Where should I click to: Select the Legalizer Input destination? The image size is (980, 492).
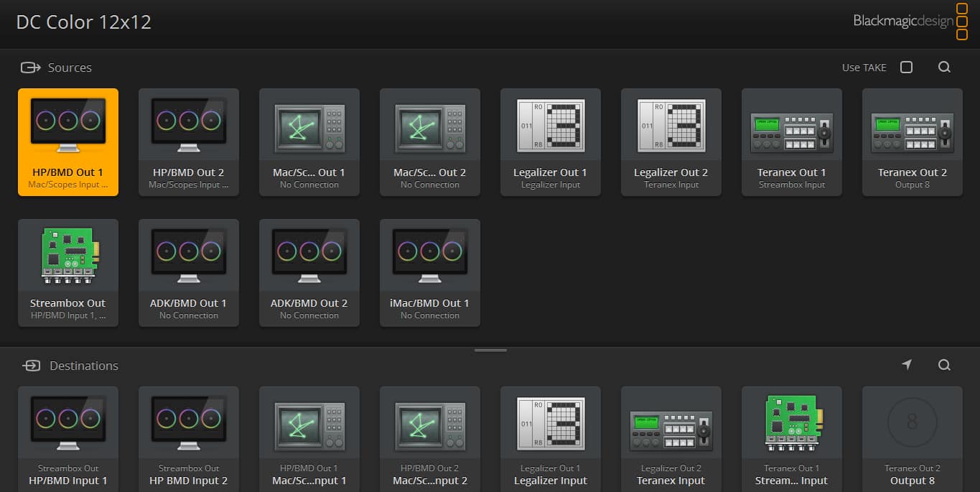pyautogui.click(x=551, y=439)
